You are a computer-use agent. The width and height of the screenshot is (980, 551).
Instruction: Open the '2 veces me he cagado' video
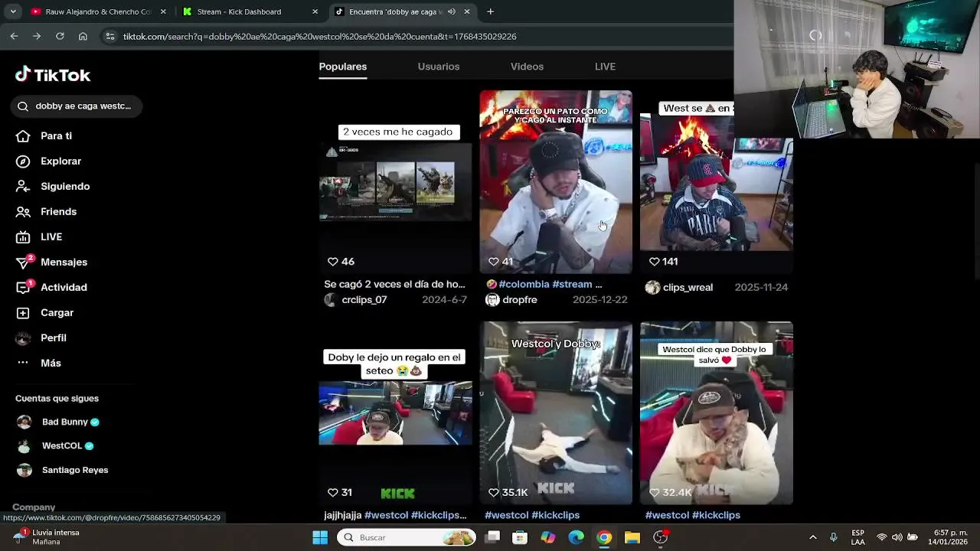pyautogui.click(x=395, y=182)
